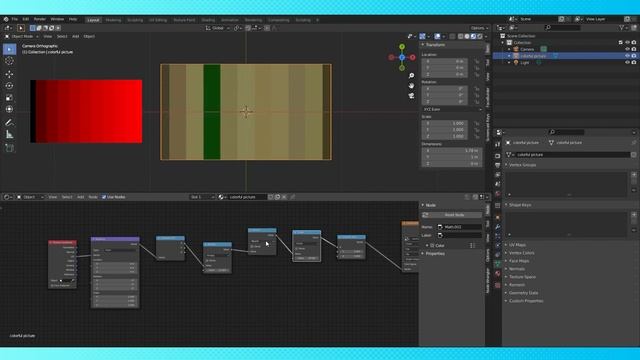Toggle Collection visibility eye in outliner

click(627, 42)
